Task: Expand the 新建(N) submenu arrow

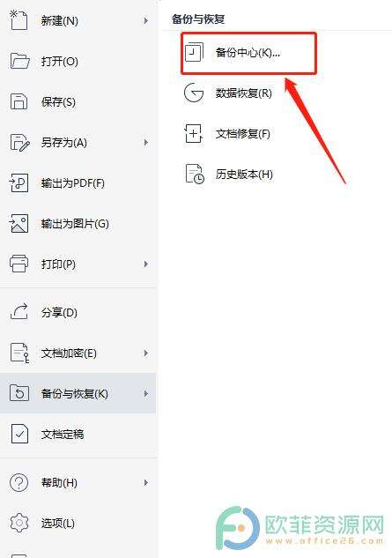Action: 145,20
